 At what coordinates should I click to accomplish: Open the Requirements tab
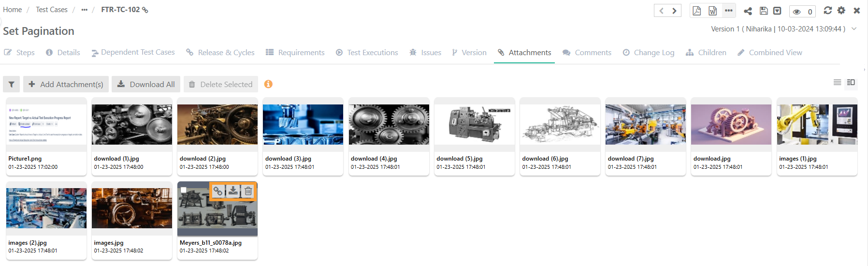click(x=295, y=52)
